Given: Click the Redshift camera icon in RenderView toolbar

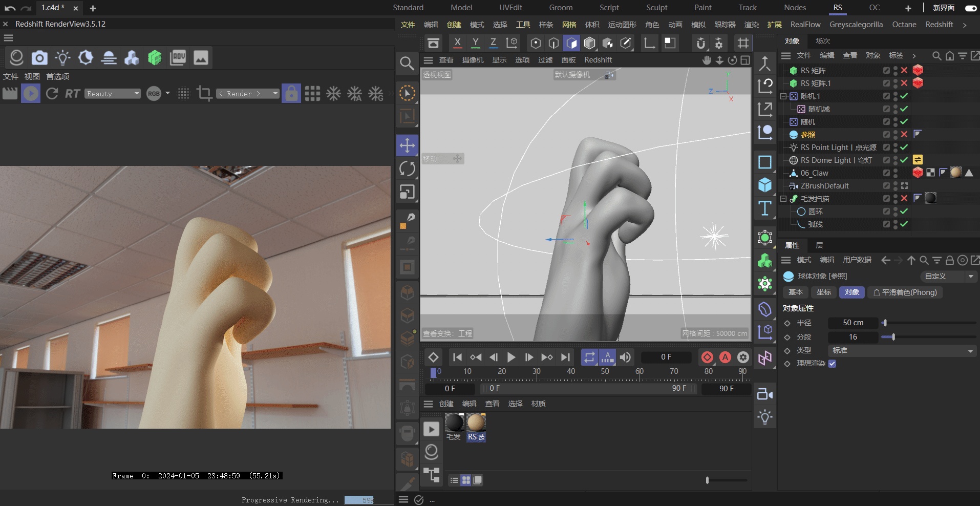Looking at the screenshot, I should coord(39,58).
